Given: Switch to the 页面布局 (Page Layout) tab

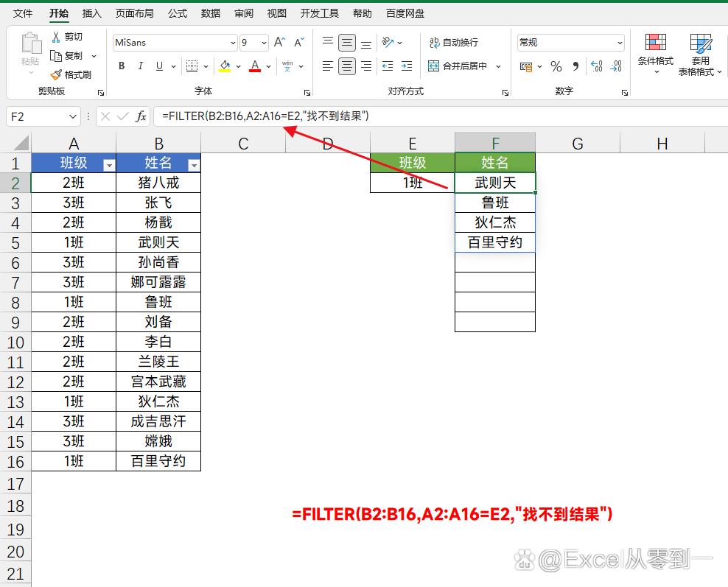Looking at the screenshot, I should (135, 13).
